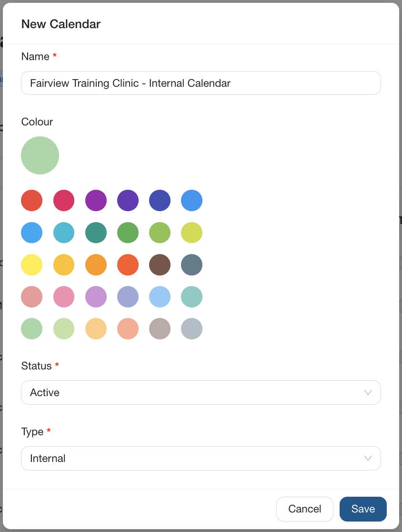Click the large selected colour preview circle
Viewport: 402px width, 532px height.
pos(40,155)
